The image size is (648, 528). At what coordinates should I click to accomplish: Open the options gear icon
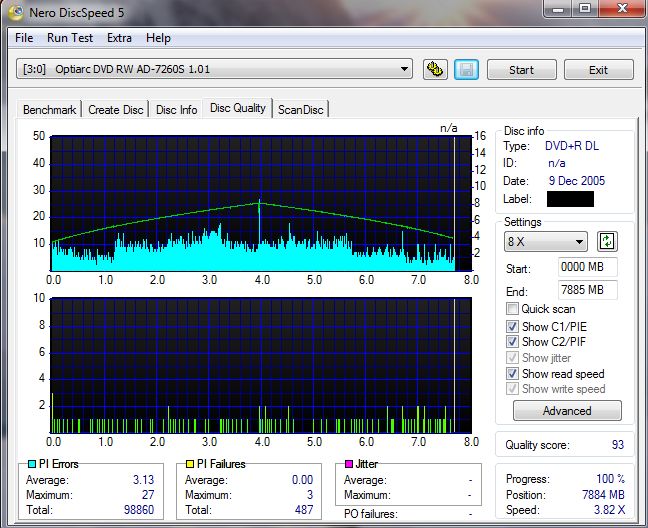435,69
